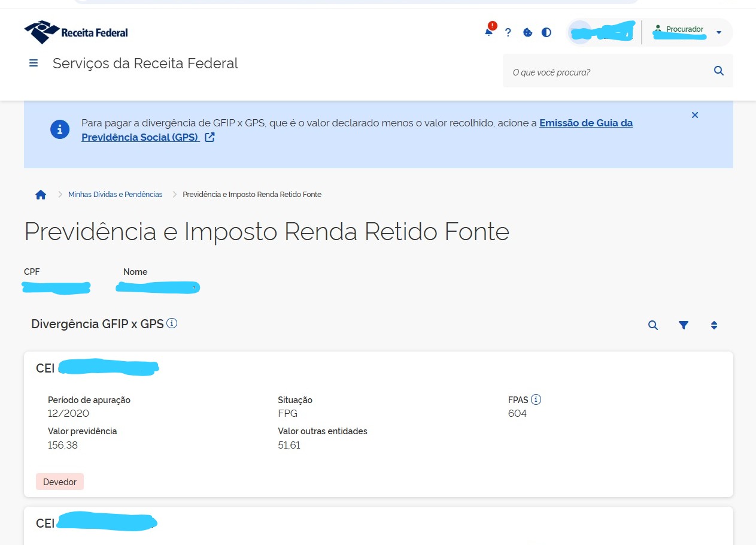Viewport: 756px width, 545px height.
Task: Expand the Procurador profile dropdown
Action: 719,32
